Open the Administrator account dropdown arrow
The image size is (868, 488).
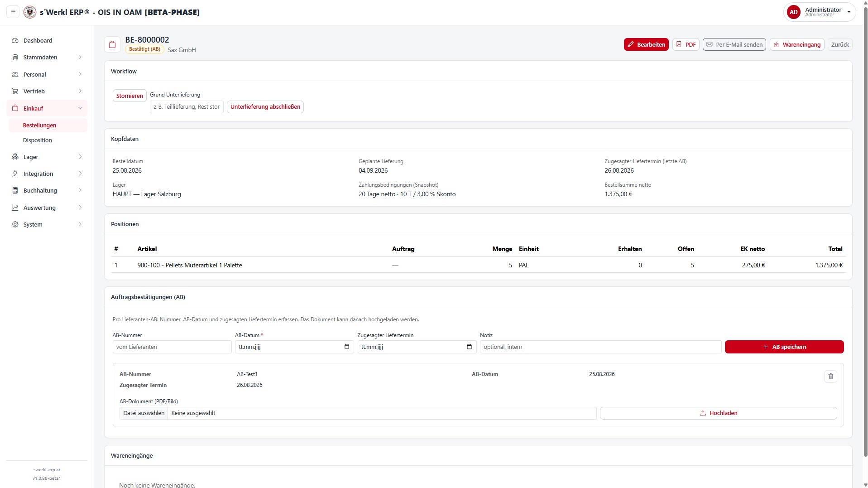point(849,12)
